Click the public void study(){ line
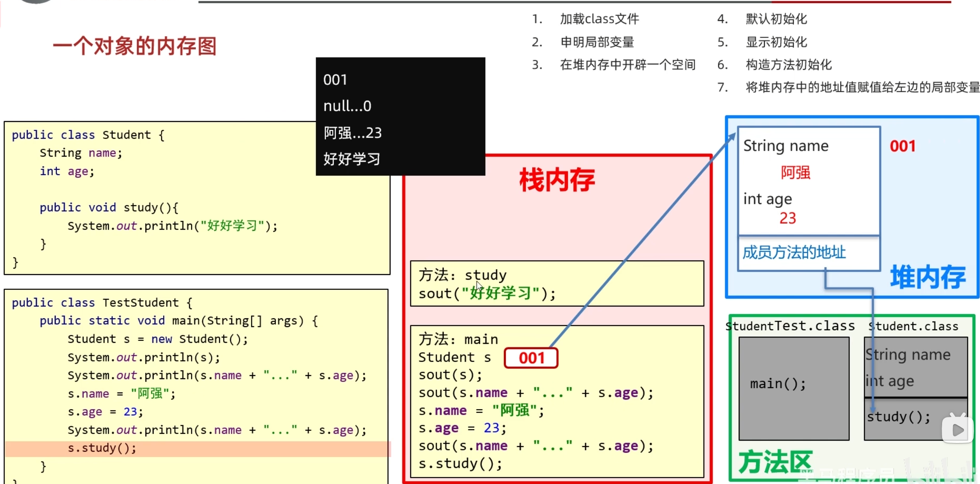The image size is (980, 484). (x=109, y=207)
